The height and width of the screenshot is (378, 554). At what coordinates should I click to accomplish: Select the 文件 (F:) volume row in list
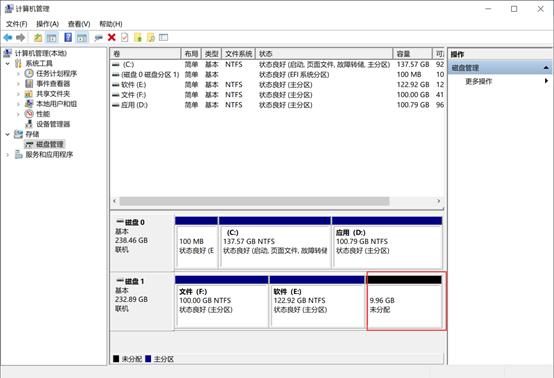pyautogui.click(x=277, y=95)
